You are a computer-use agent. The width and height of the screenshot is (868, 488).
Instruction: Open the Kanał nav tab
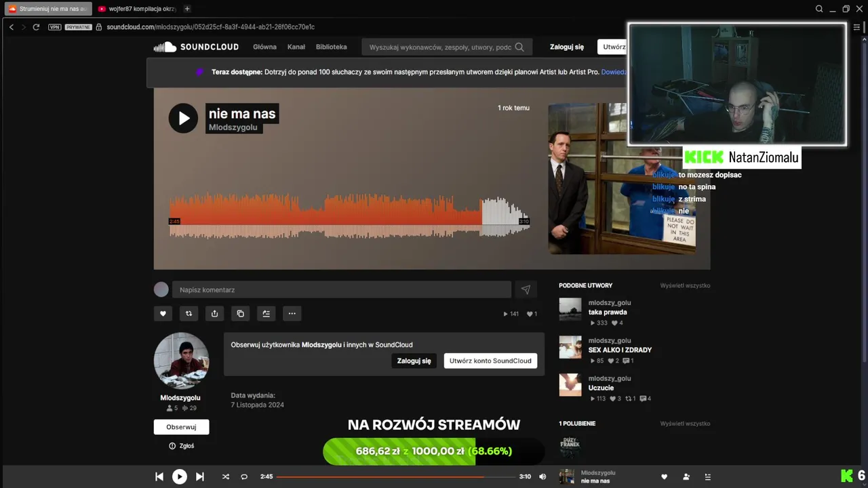pos(296,47)
